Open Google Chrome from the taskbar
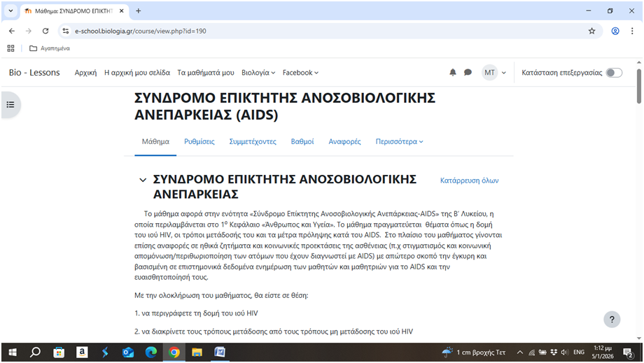This screenshot has height=363, width=644. [174, 352]
